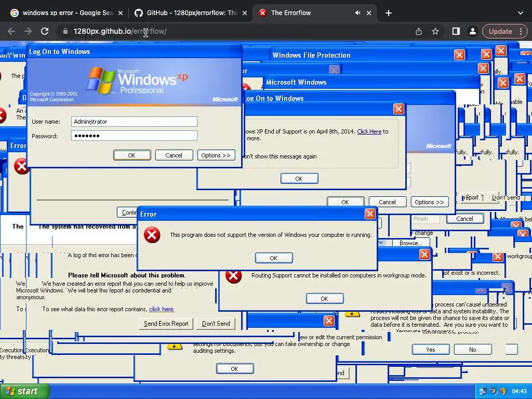Click the volume icon in the XP system tray
Image resolution: width=532 pixels, height=399 pixels.
tap(494, 391)
